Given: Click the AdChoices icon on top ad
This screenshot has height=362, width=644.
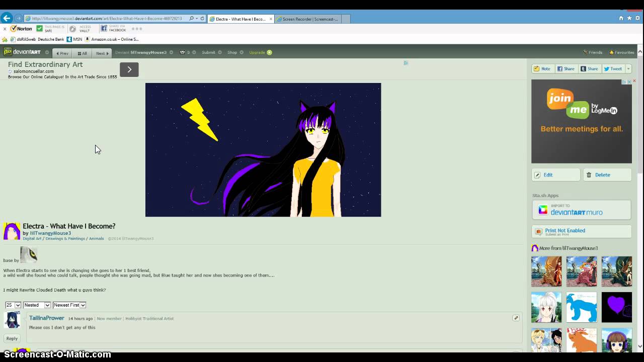Looking at the screenshot, I should (x=406, y=63).
